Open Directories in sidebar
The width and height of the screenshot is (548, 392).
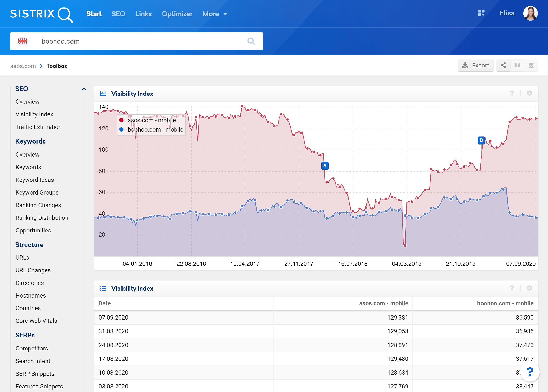click(x=30, y=283)
